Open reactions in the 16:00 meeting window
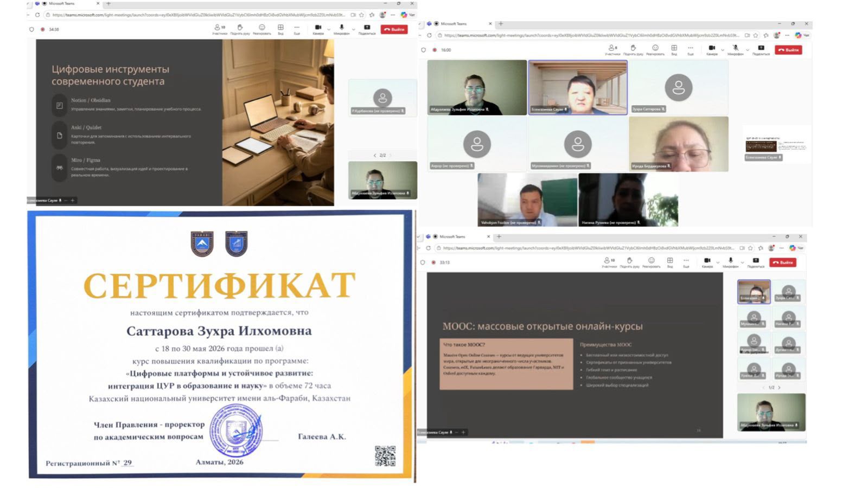This screenshot has width=868, height=488. (655, 50)
